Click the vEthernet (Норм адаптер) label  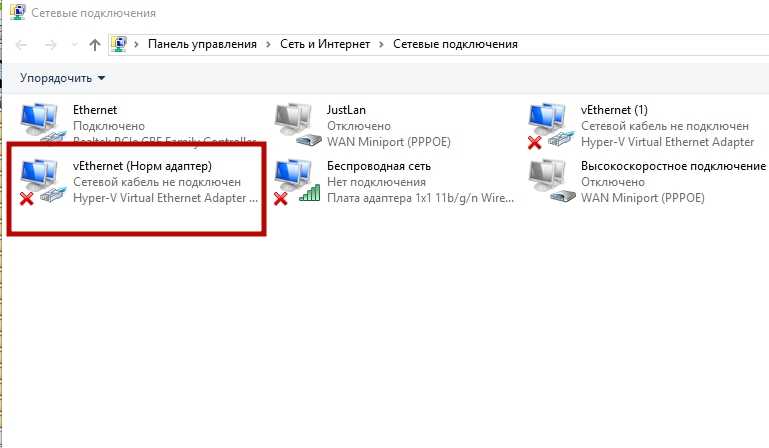[x=142, y=166]
